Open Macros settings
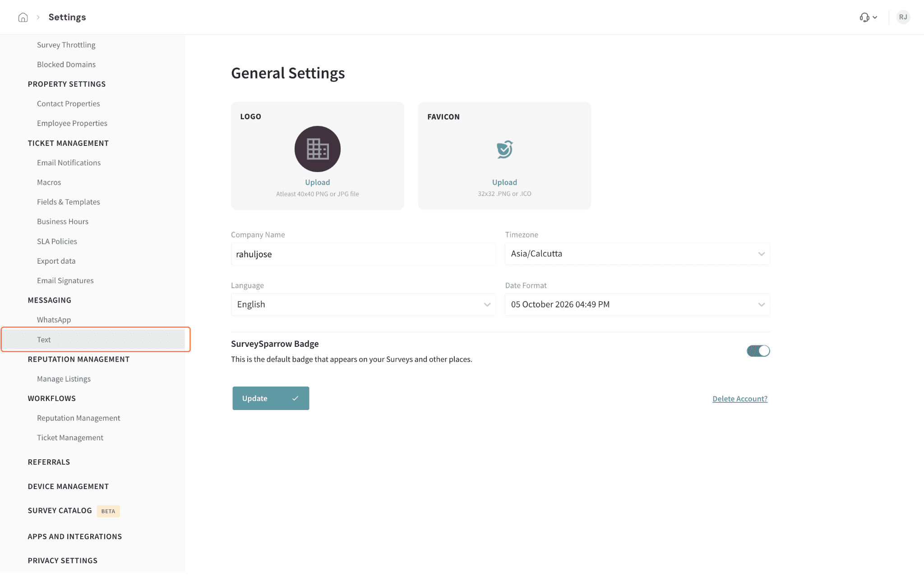The image size is (924, 578). click(49, 182)
